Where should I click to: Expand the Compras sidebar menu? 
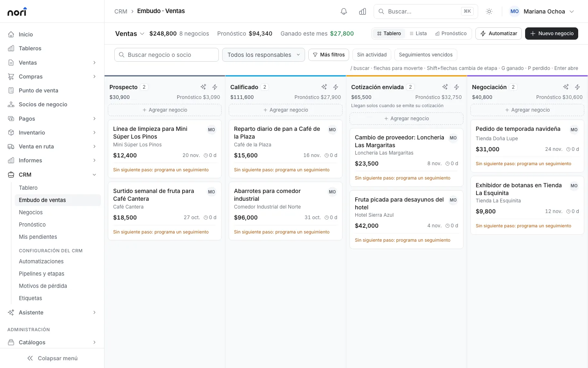[94, 76]
